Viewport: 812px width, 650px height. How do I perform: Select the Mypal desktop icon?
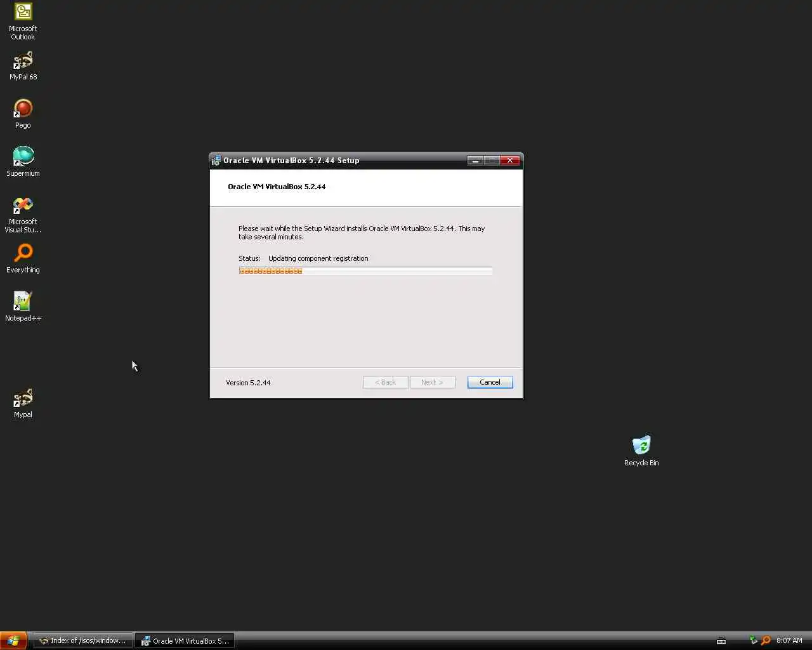[23, 403]
